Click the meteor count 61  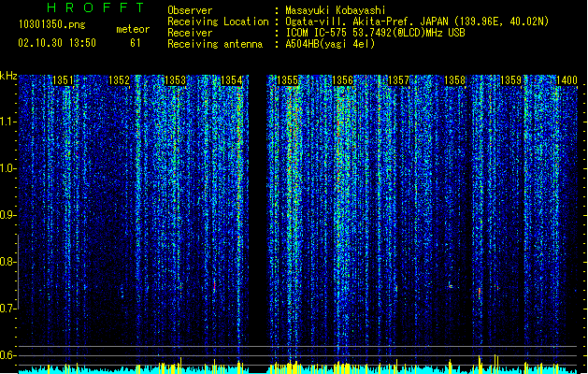(136, 43)
